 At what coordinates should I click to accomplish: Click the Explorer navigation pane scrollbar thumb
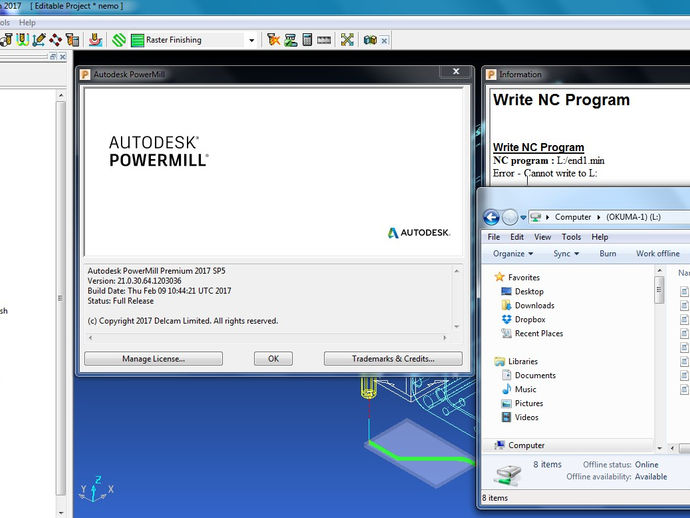(x=659, y=290)
